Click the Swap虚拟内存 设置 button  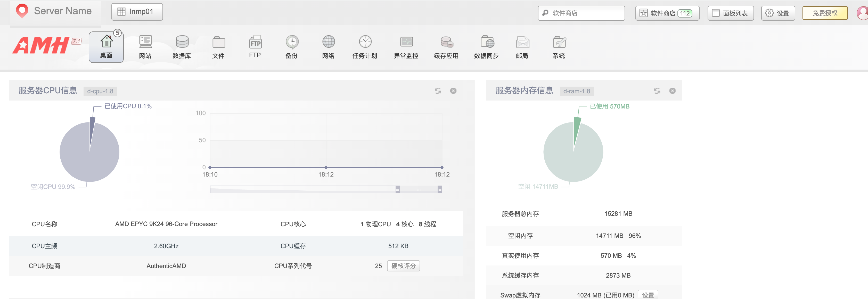(648, 295)
